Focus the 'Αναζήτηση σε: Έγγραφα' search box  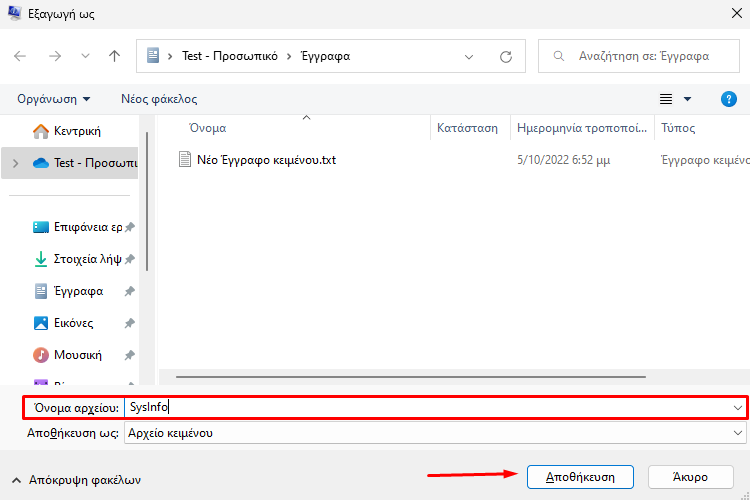point(639,56)
